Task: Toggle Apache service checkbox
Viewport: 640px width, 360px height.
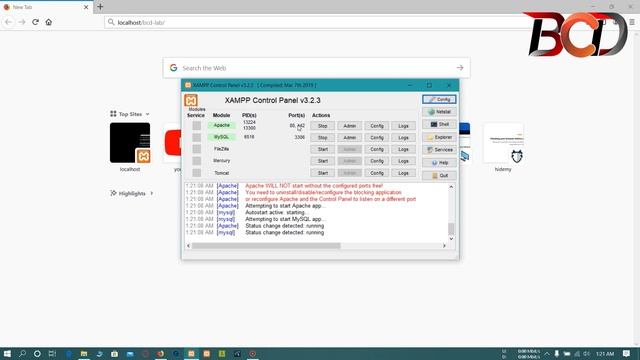Action: tap(197, 125)
